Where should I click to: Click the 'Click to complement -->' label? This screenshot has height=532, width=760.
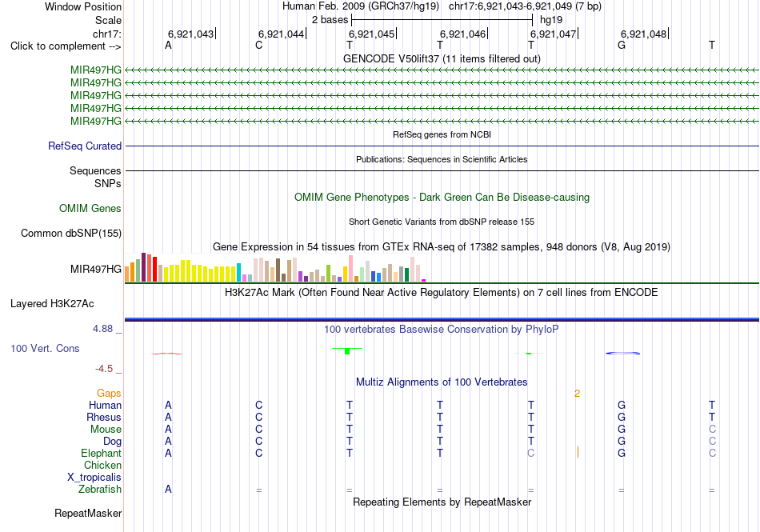click(x=66, y=46)
